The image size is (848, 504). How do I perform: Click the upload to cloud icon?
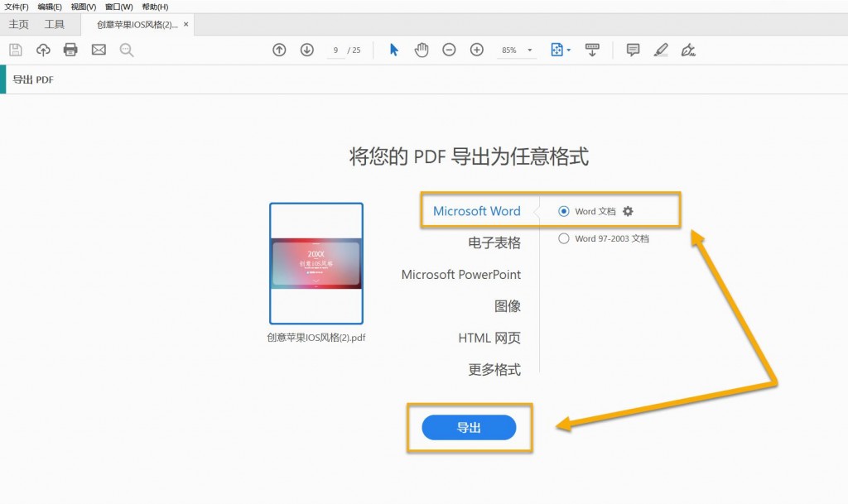(x=43, y=50)
